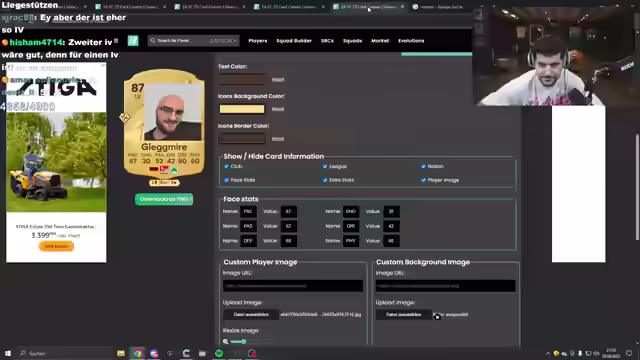Open the Icons Border Color swatch
The height and width of the screenshot is (360, 640).
(x=242, y=139)
